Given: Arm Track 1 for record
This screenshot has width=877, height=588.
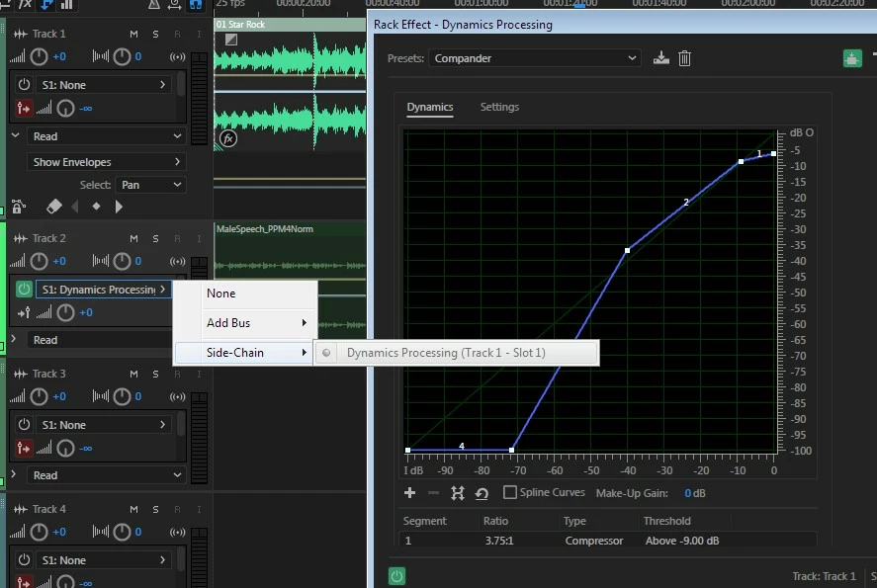Looking at the screenshot, I should [177, 35].
